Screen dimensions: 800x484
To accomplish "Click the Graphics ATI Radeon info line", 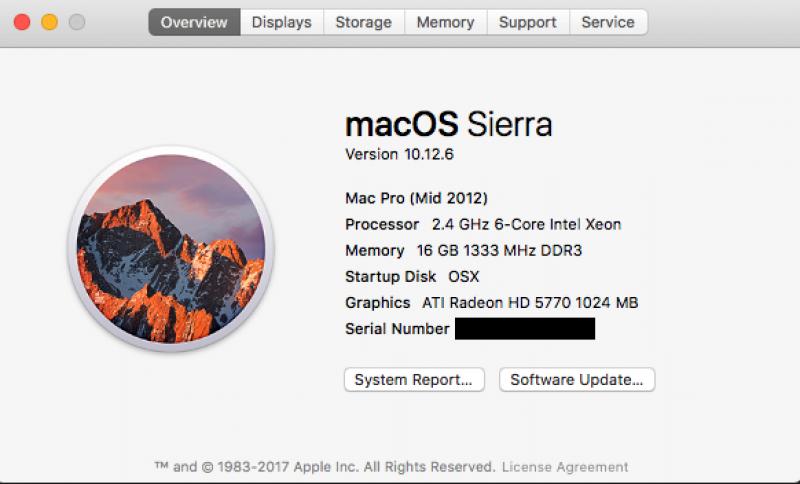I will pyautogui.click(x=491, y=302).
